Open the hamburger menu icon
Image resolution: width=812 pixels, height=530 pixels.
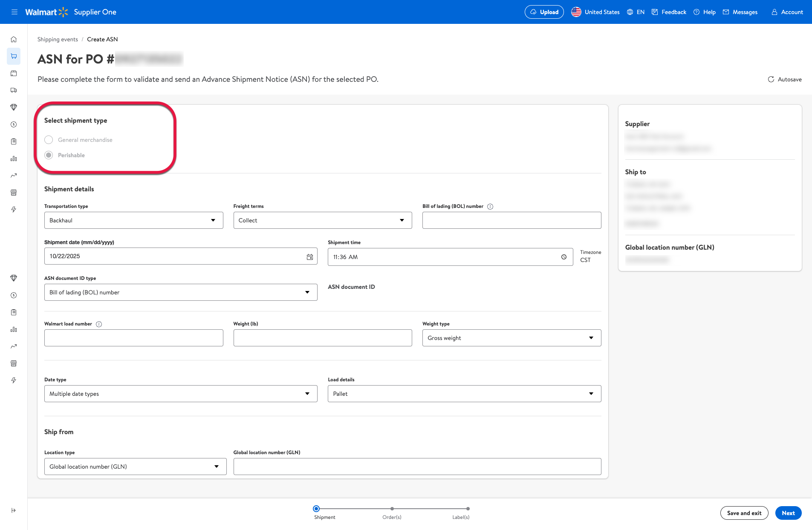coord(14,12)
